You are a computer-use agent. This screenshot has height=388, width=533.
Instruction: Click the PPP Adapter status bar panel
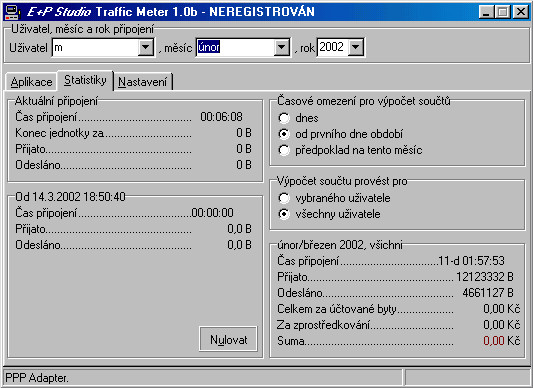point(203,378)
